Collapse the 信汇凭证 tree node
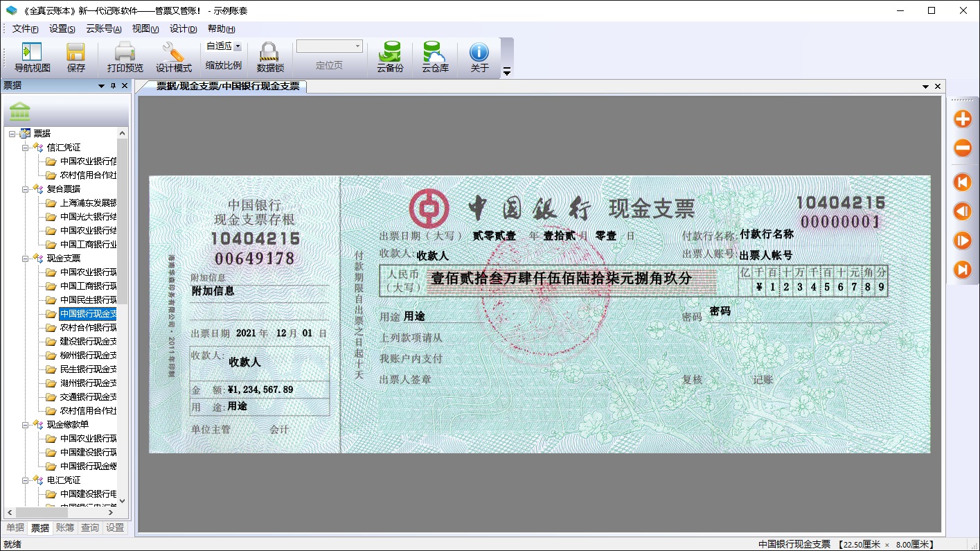Screen dimensions: 980x551 [x=25, y=147]
